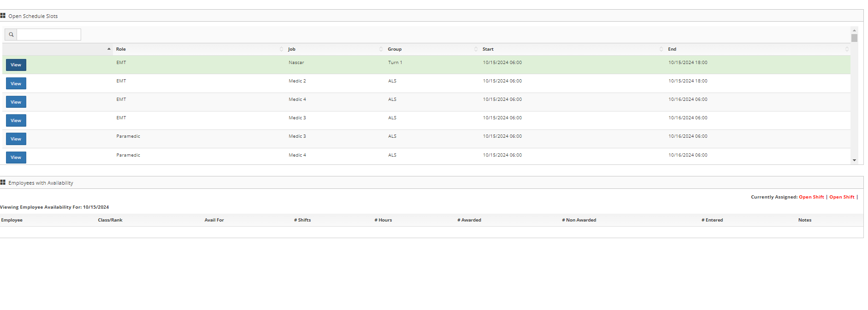Toggle sort arrow on the Job column
This screenshot has height=310, width=868.
381,49
